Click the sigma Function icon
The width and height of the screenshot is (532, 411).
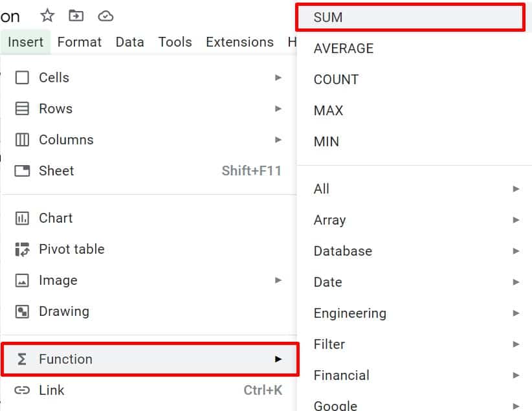point(22,359)
